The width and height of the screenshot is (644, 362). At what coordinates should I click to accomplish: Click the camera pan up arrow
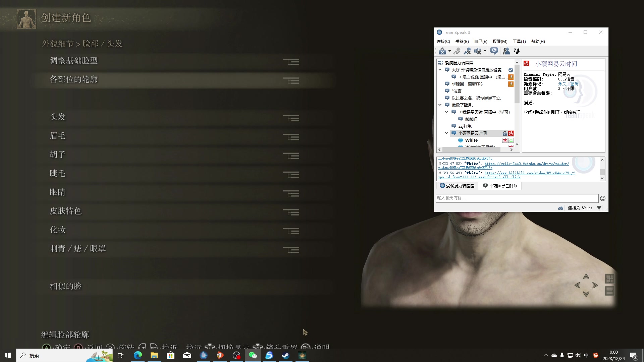pos(586,277)
